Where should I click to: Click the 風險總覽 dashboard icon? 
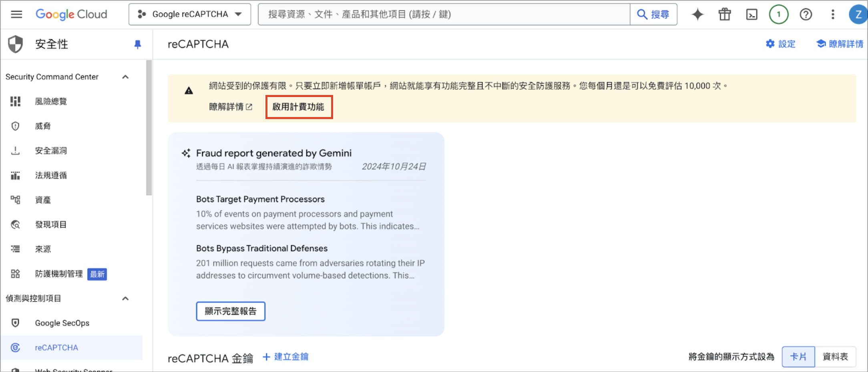pos(15,101)
